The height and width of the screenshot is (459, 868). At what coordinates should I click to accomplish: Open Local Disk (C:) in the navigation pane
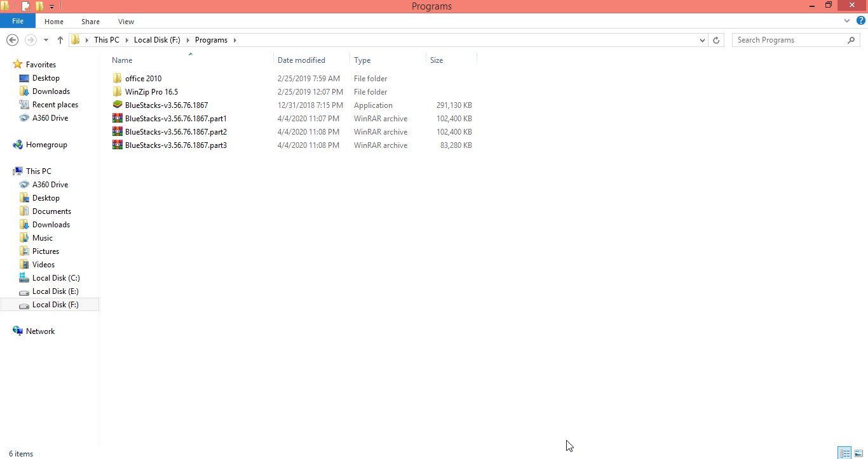(x=56, y=278)
